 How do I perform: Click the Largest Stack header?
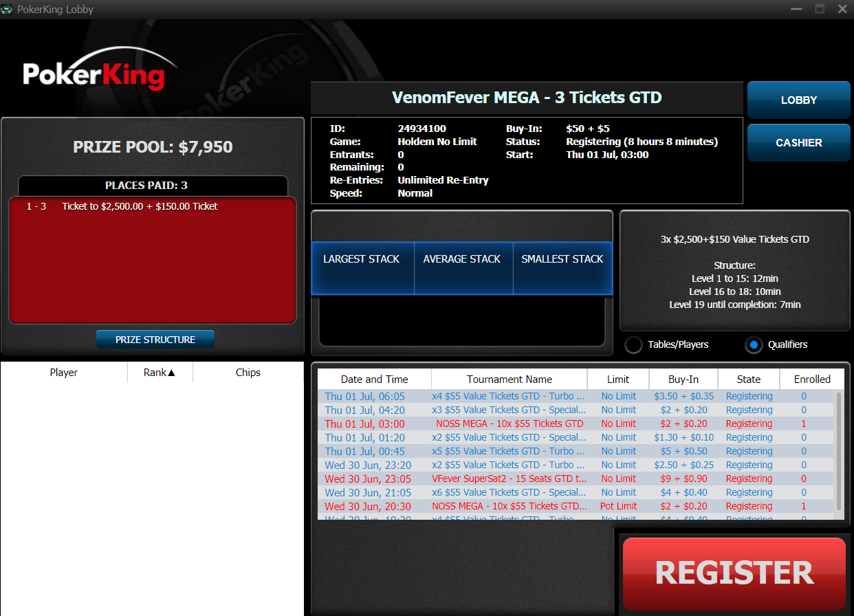[x=362, y=259]
